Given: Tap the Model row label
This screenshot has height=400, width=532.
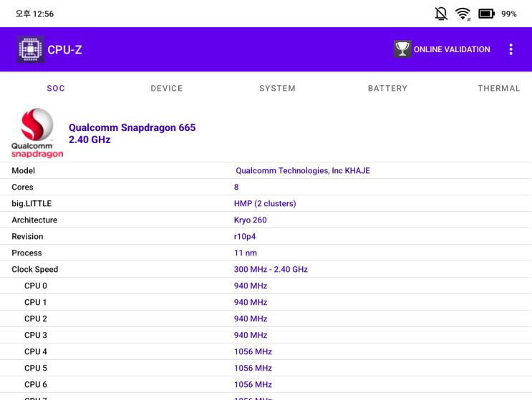Looking at the screenshot, I should pos(23,170).
